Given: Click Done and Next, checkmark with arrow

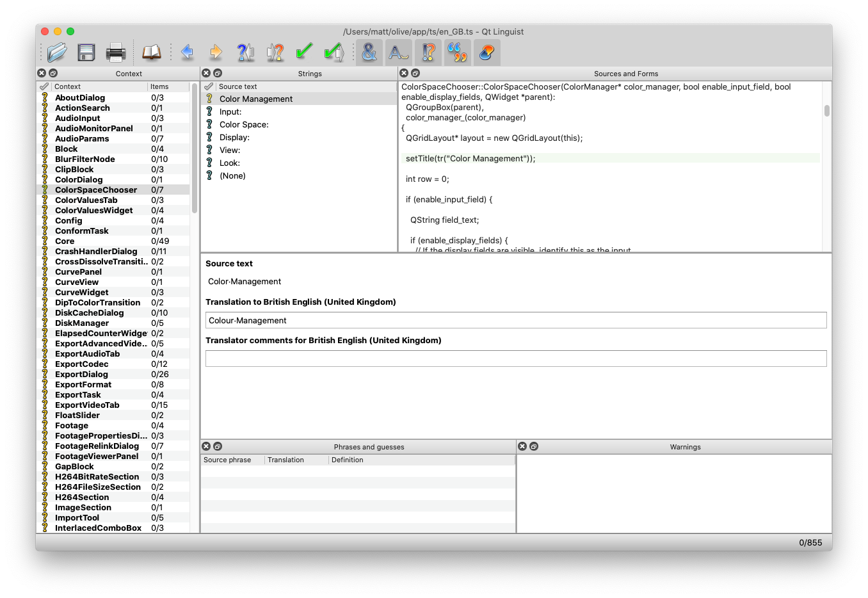Looking at the screenshot, I should click(334, 52).
